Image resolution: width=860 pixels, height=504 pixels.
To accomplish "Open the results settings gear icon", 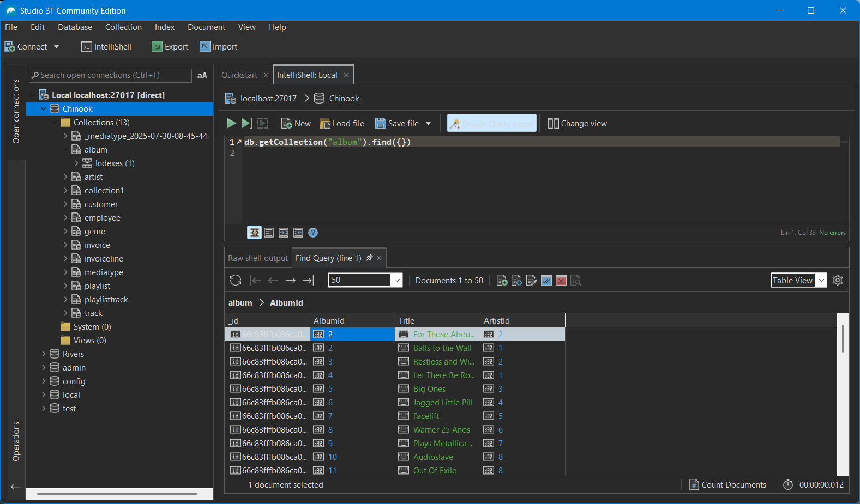I will pos(838,280).
